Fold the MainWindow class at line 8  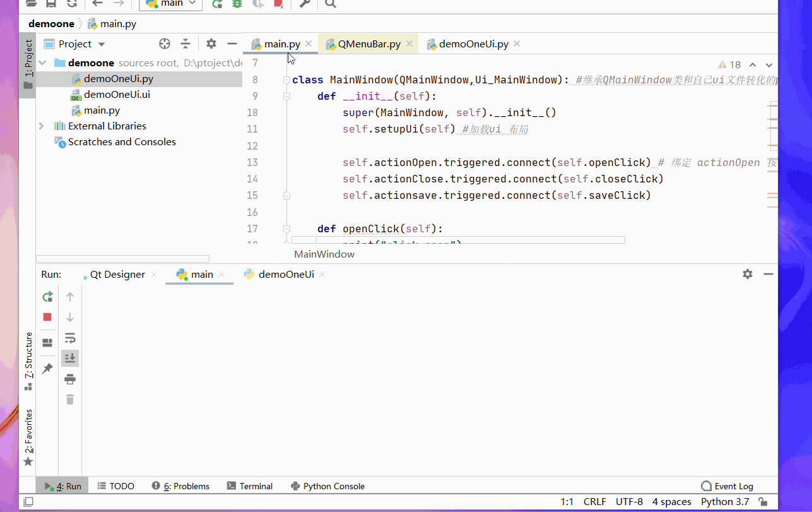point(286,80)
